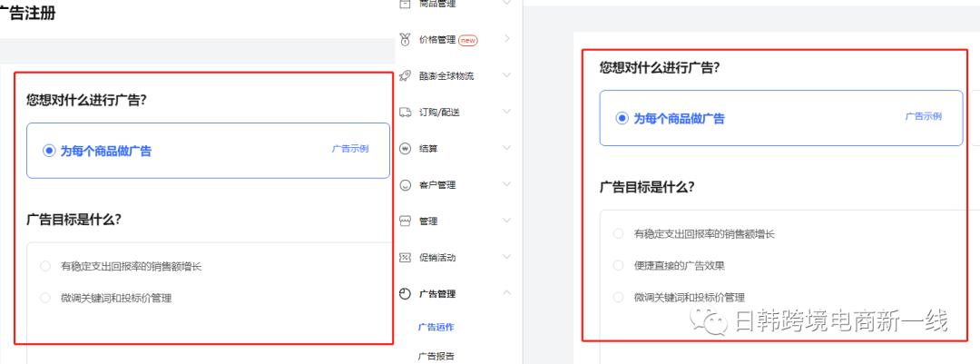Click the medal icon beside 价格管理
This screenshot has height=364, width=980.
(x=405, y=39)
